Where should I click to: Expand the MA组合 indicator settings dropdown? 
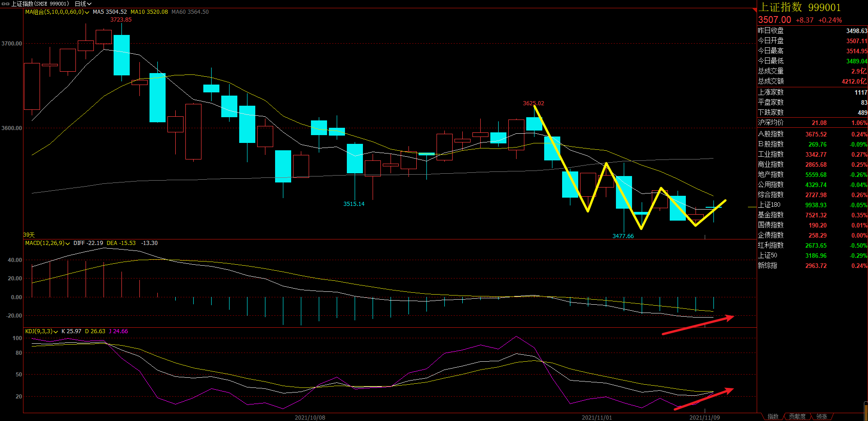86,12
